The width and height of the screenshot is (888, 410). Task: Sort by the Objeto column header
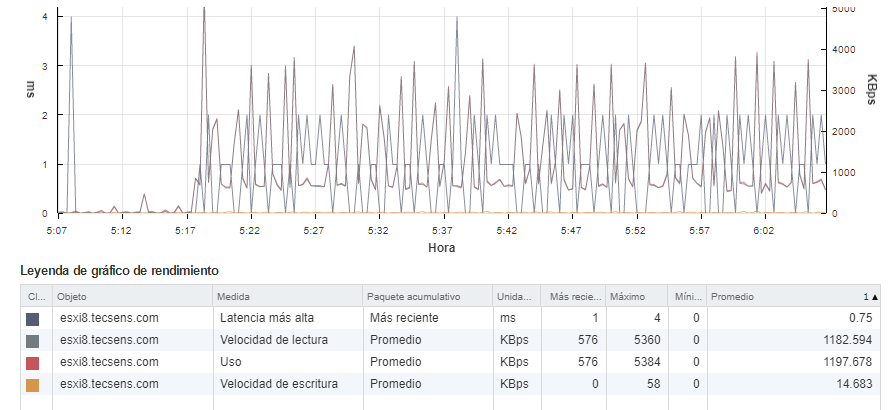(x=133, y=296)
